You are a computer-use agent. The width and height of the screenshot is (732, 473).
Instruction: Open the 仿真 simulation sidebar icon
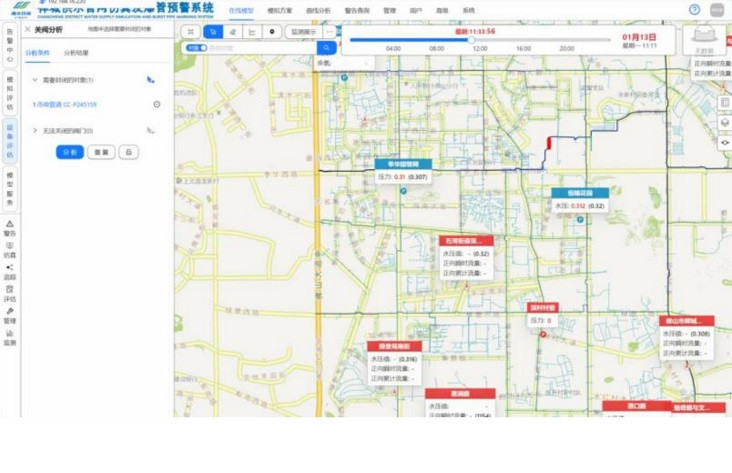click(x=10, y=248)
